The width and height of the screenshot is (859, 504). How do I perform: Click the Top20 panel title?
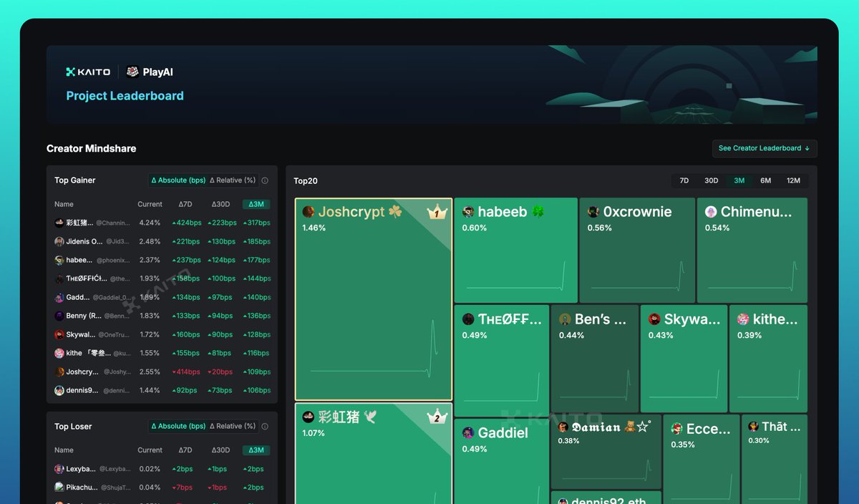pyautogui.click(x=306, y=181)
